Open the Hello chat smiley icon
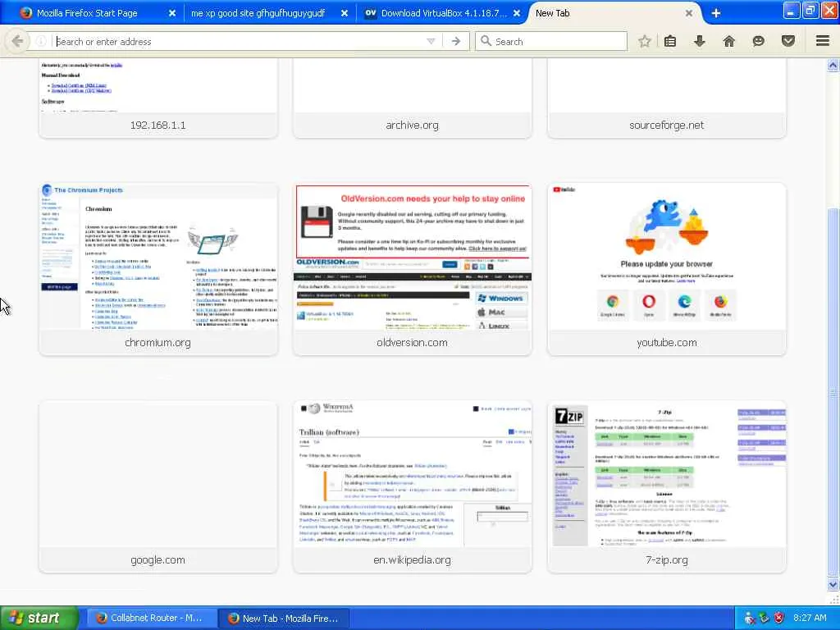840x630 pixels. tap(759, 41)
